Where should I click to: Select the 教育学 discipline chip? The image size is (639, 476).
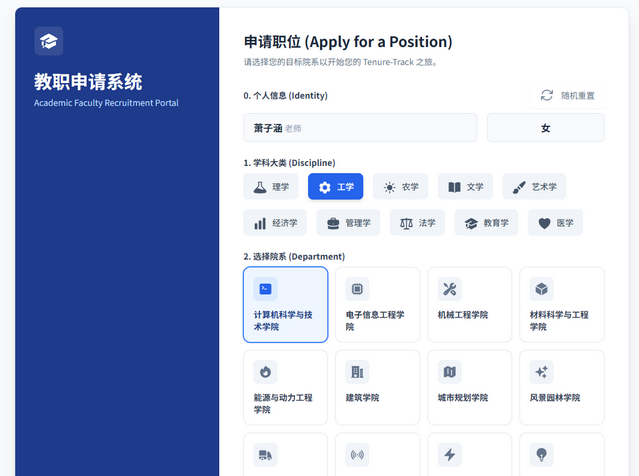coord(486,223)
